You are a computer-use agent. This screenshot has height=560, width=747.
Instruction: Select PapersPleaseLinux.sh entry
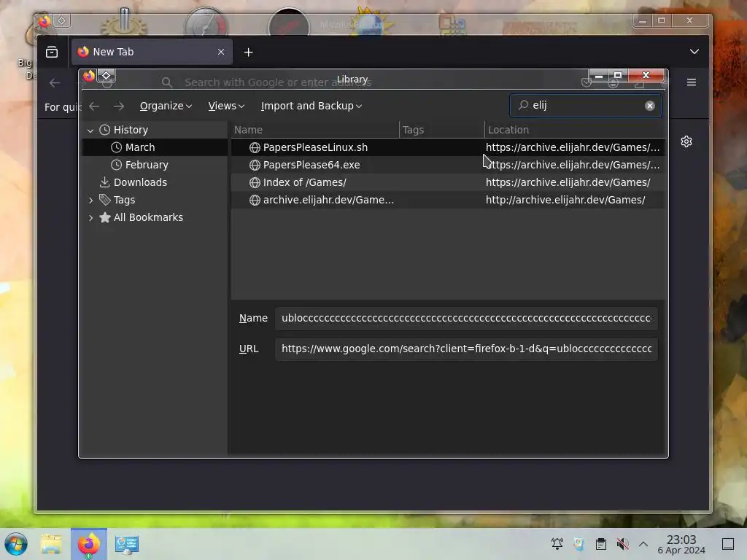pyautogui.click(x=448, y=147)
